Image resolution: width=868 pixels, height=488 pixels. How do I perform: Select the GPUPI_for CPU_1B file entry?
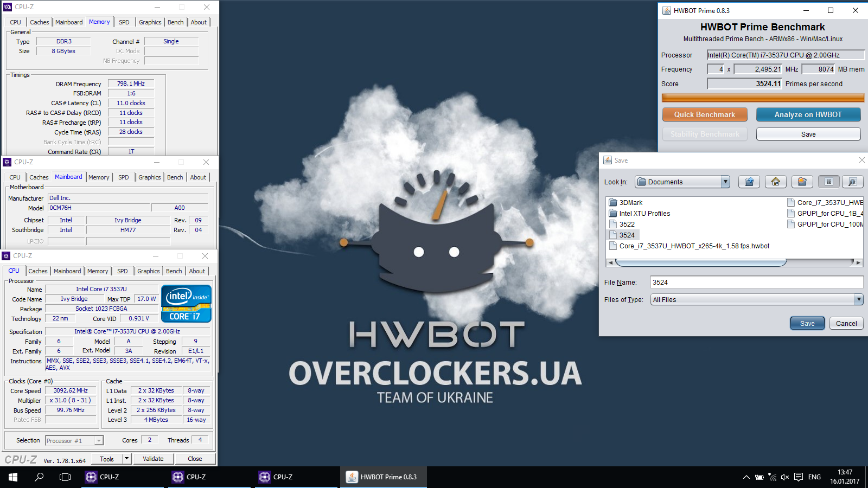825,213
